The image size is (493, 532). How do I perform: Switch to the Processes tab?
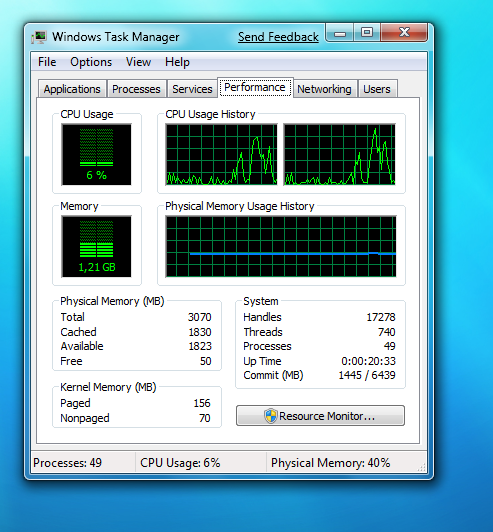pos(136,89)
